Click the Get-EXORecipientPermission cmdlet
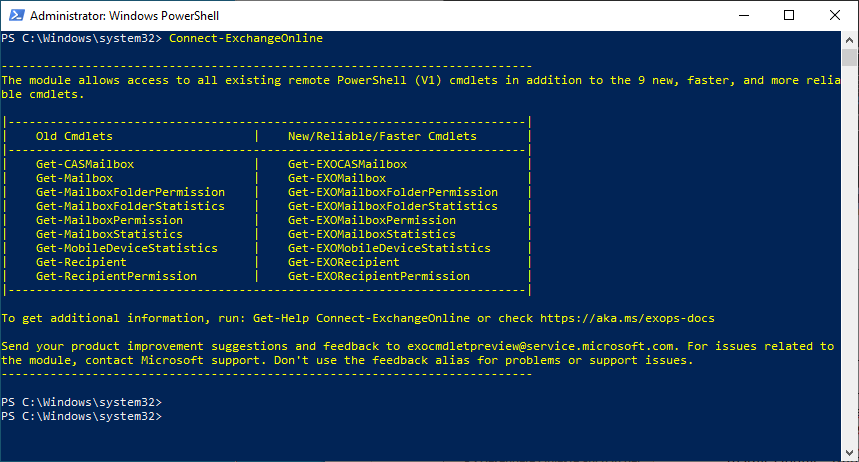Screen dimensions: 859x462 point(378,276)
